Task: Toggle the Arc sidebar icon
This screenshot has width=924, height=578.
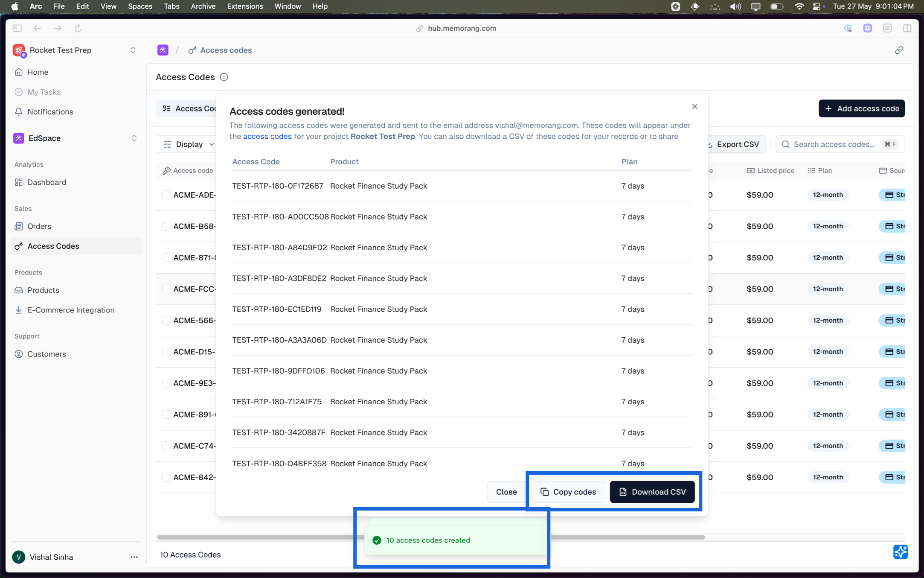Action: (17, 28)
